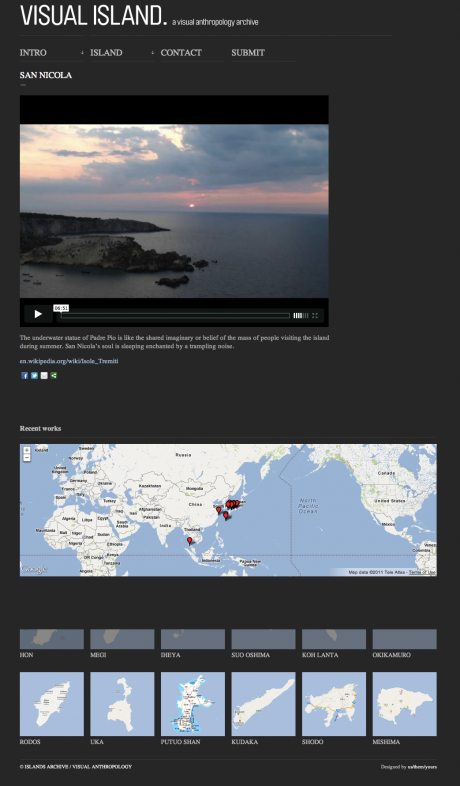Zoom out on the map
This screenshot has height=786, width=460.
27,458
